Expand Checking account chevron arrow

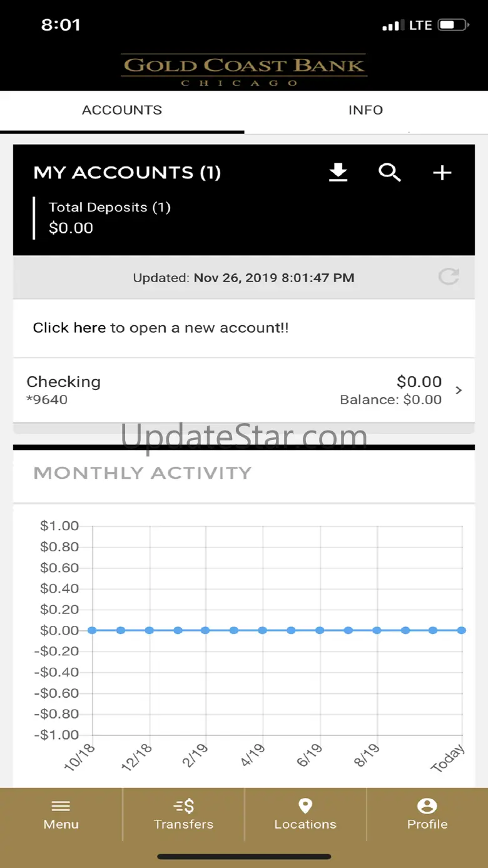459,391
